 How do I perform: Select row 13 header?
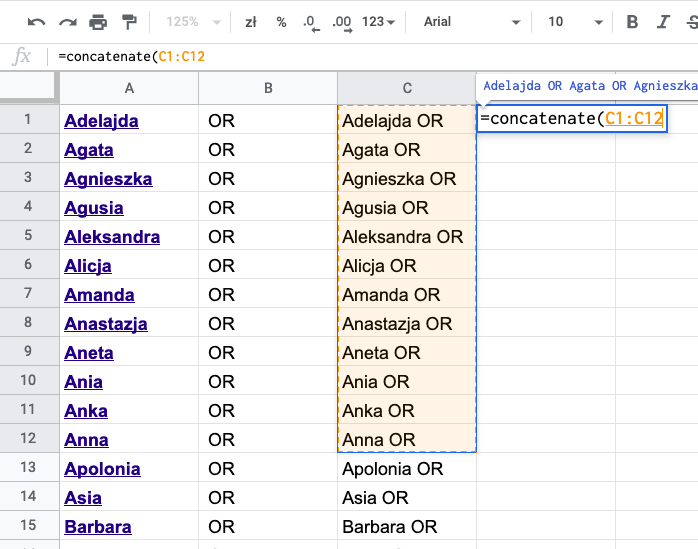pyautogui.click(x=28, y=468)
